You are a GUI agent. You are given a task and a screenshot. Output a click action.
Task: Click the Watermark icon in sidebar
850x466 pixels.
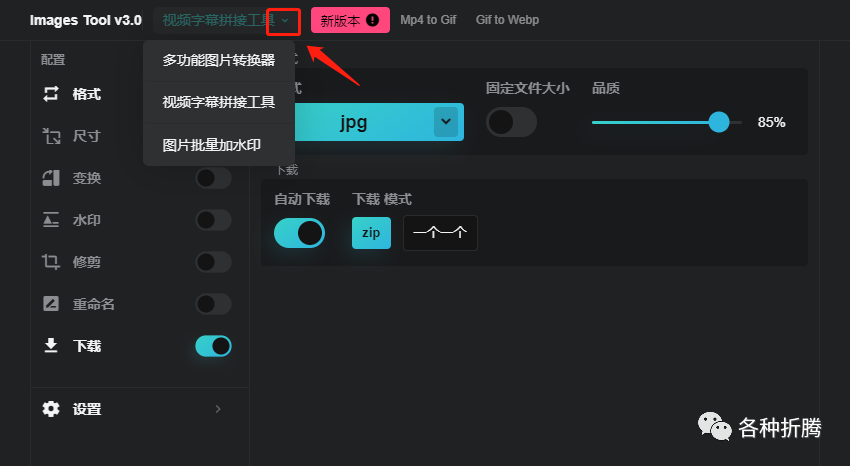[x=51, y=220]
